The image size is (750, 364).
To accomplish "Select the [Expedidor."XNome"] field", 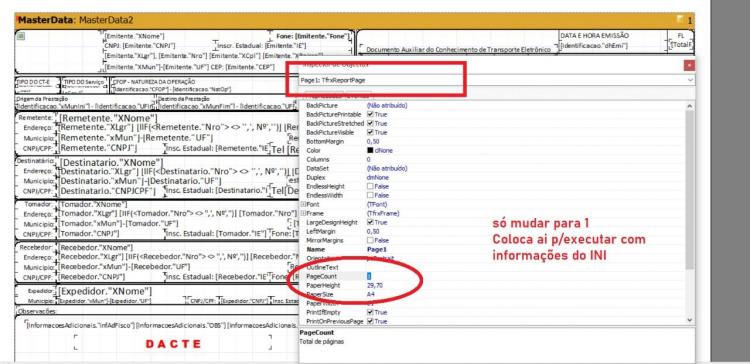I will [x=106, y=291].
